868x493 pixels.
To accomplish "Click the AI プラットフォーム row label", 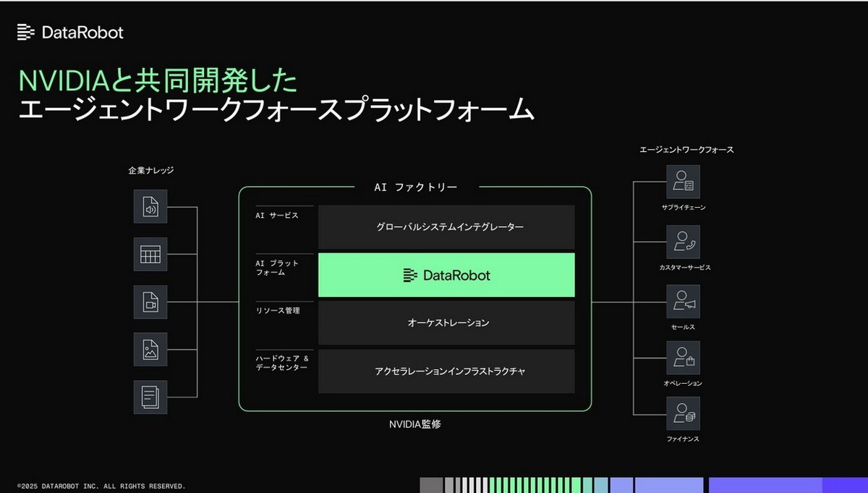I will [x=277, y=268].
